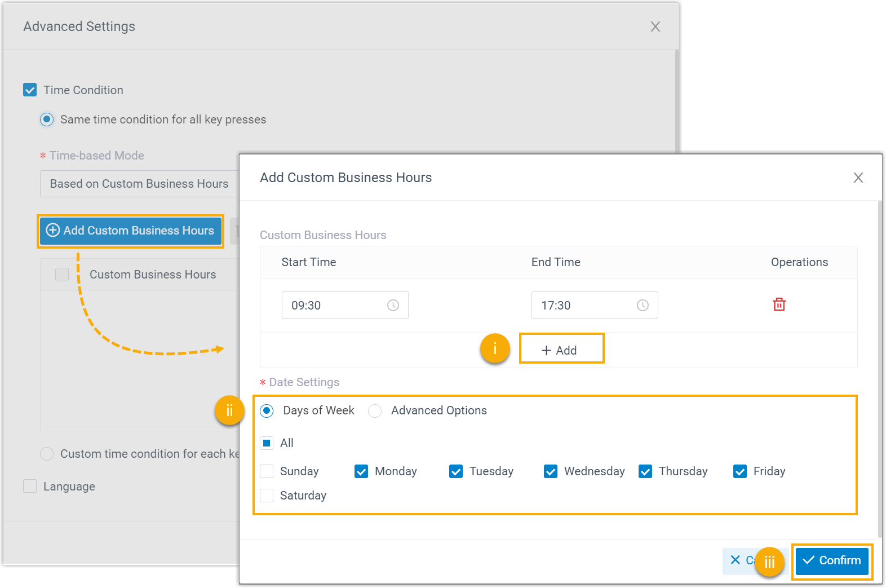886x588 pixels.
Task: Add another time period row
Action: (x=560, y=350)
